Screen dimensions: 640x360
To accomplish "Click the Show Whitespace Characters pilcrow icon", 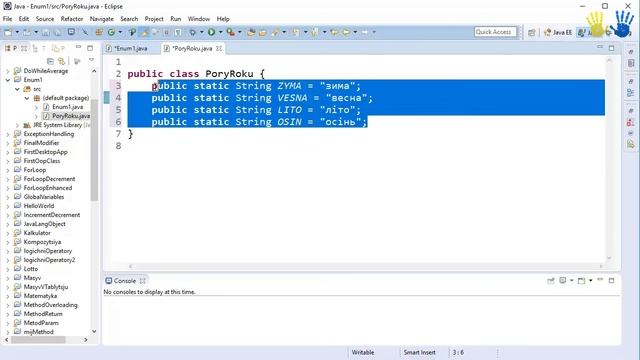I will 178,32.
